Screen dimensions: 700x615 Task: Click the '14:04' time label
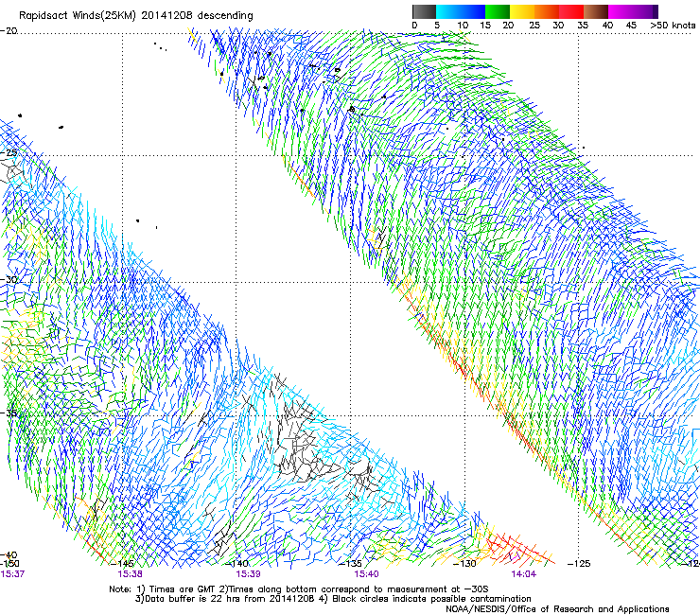[524, 574]
